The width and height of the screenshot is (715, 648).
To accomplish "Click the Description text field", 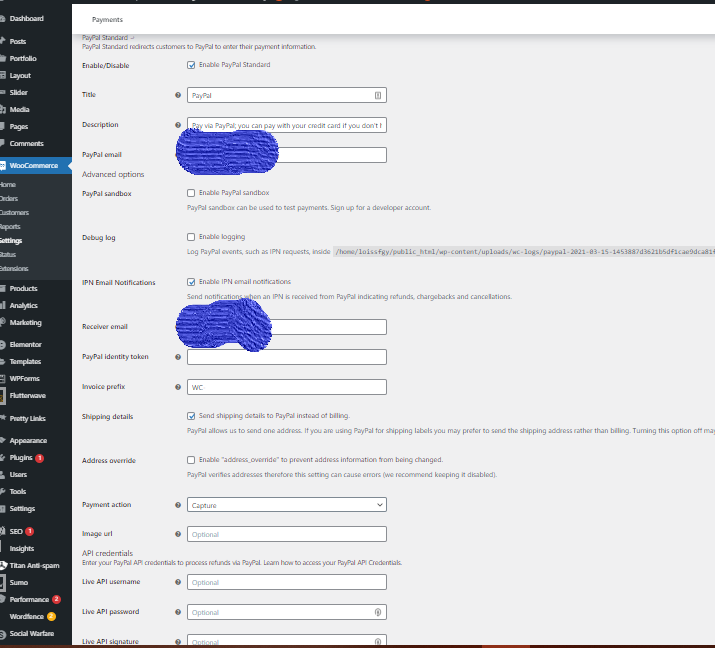I will (287, 125).
